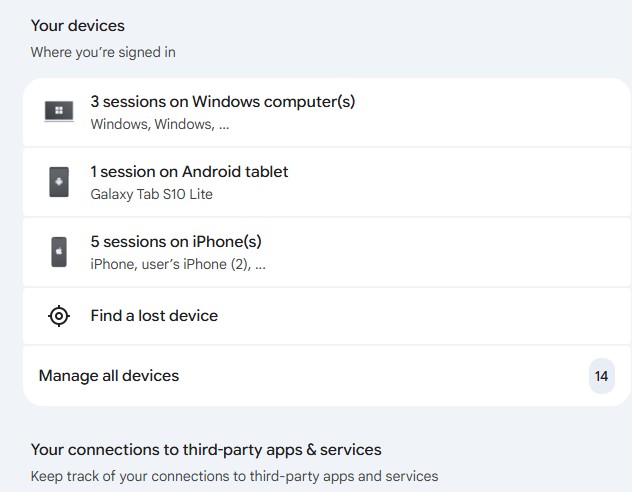Open the 5 sessions on iPhone(s) entry

176,241
